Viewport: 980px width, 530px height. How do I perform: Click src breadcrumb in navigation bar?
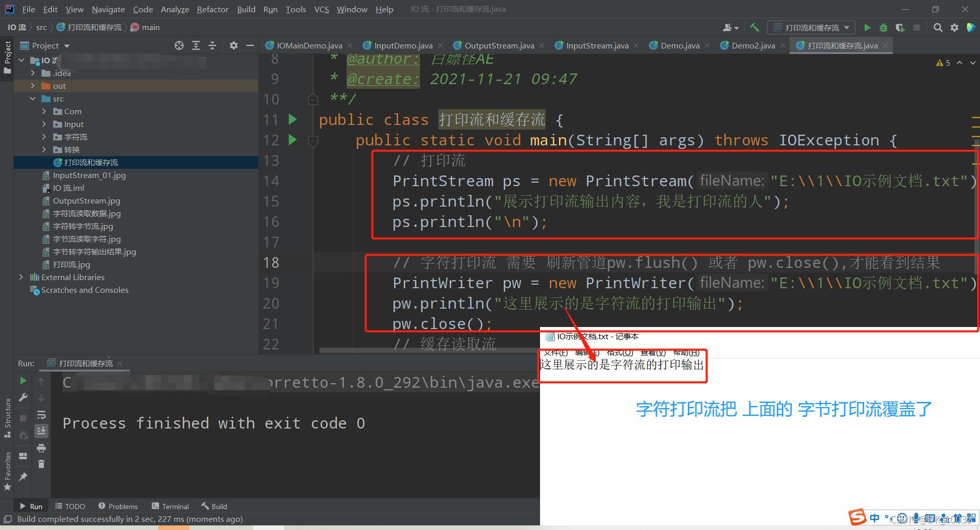click(41, 27)
